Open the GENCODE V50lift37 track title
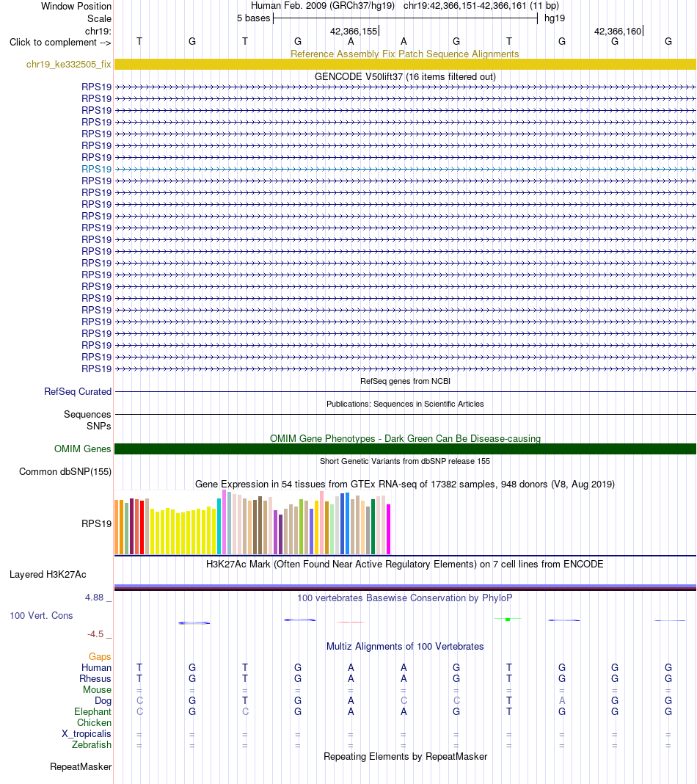This screenshot has height=784, width=697. click(x=405, y=76)
